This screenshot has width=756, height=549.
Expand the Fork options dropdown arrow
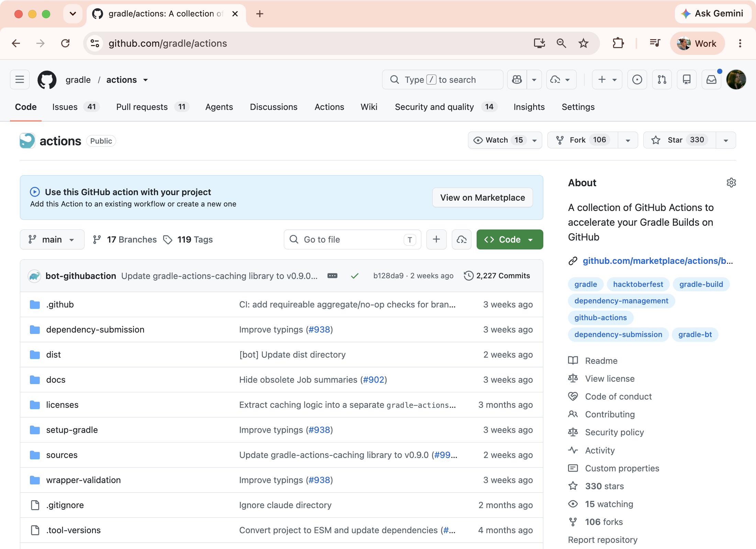[x=628, y=140]
